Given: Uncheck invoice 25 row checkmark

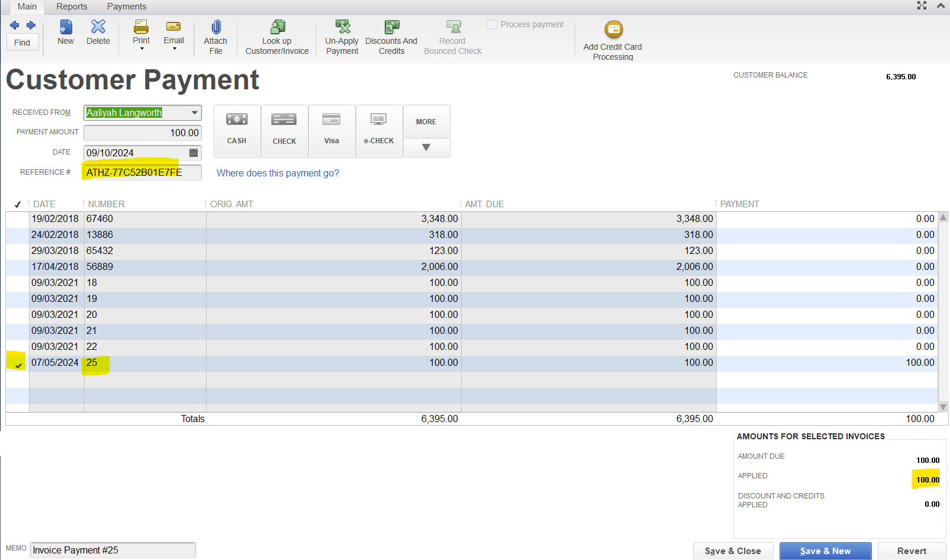Looking at the screenshot, I should tap(18, 364).
